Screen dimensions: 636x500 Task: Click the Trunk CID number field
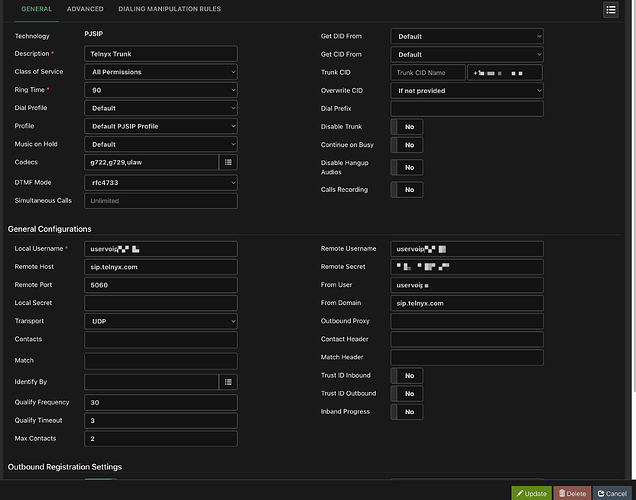point(505,73)
